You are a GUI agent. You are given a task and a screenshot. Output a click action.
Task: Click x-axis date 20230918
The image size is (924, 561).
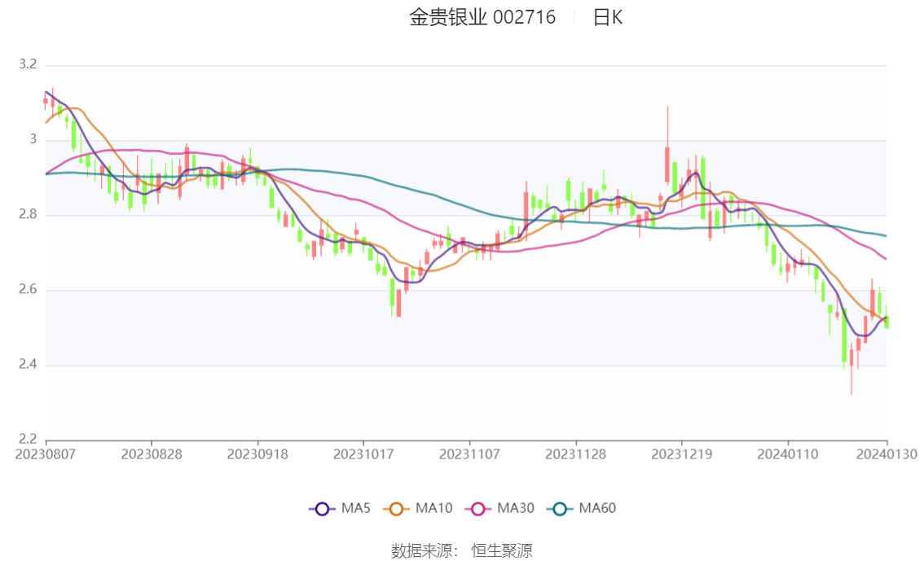(257, 454)
